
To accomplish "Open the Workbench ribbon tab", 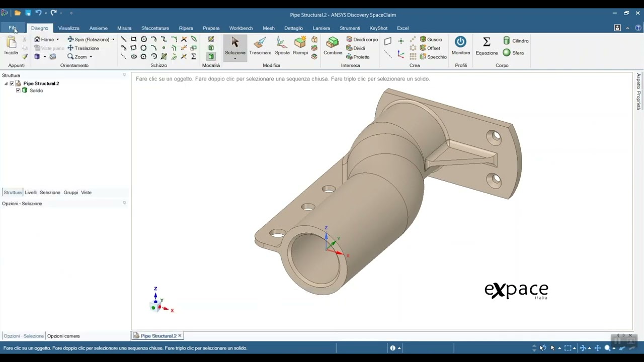I will [x=241, y=28].
